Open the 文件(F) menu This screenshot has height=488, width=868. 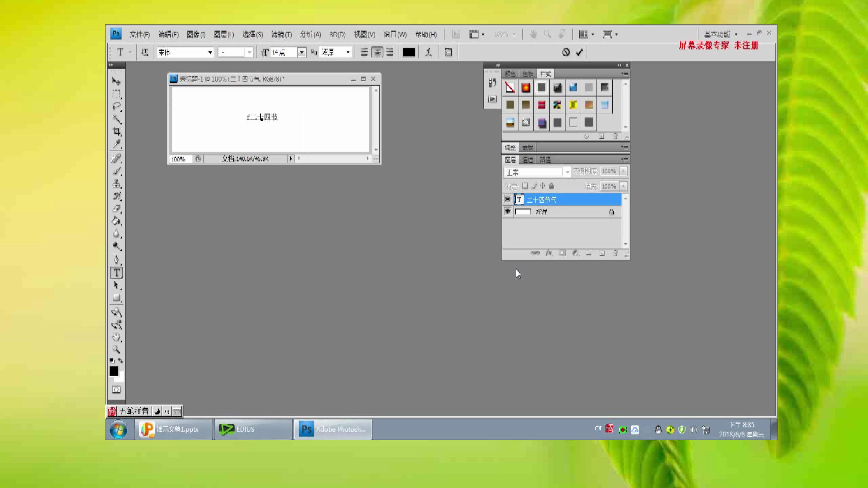[140, 34]
